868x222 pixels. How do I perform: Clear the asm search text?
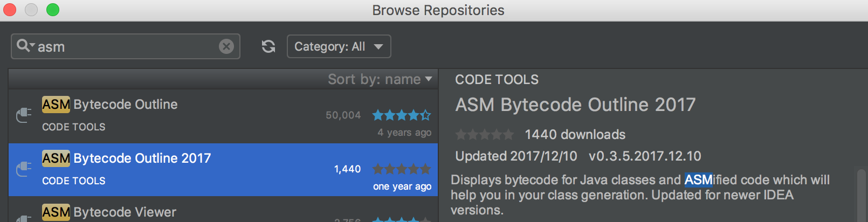pos(226,46)
